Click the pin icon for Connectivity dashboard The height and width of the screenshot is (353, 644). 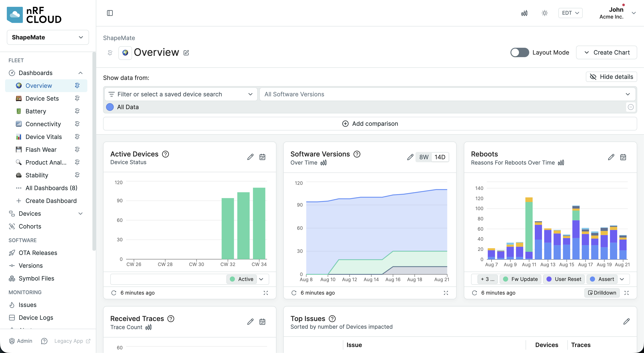click(77, 124)
